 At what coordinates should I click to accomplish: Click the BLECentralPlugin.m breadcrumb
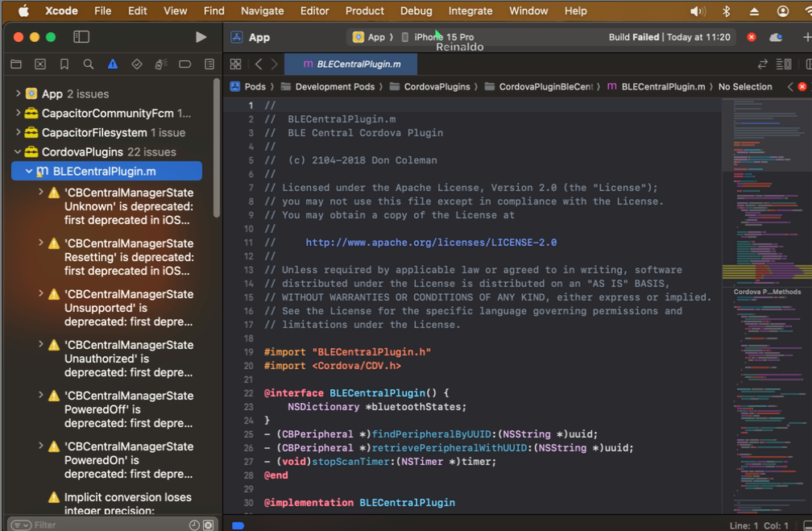(656, 86)
